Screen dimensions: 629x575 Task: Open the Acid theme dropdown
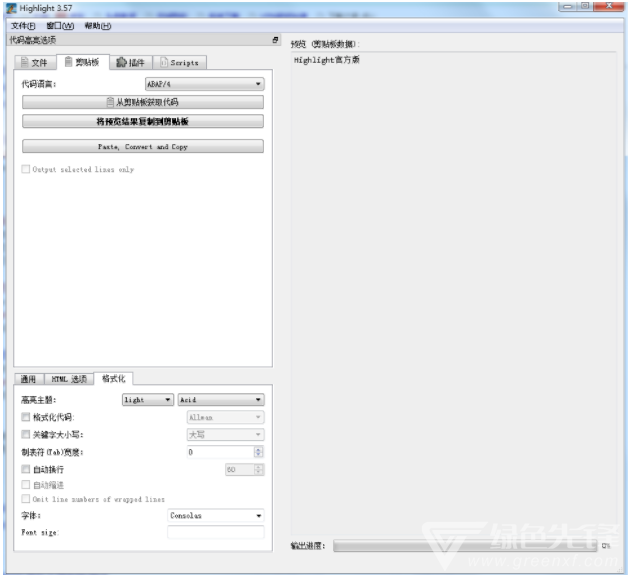221,400
